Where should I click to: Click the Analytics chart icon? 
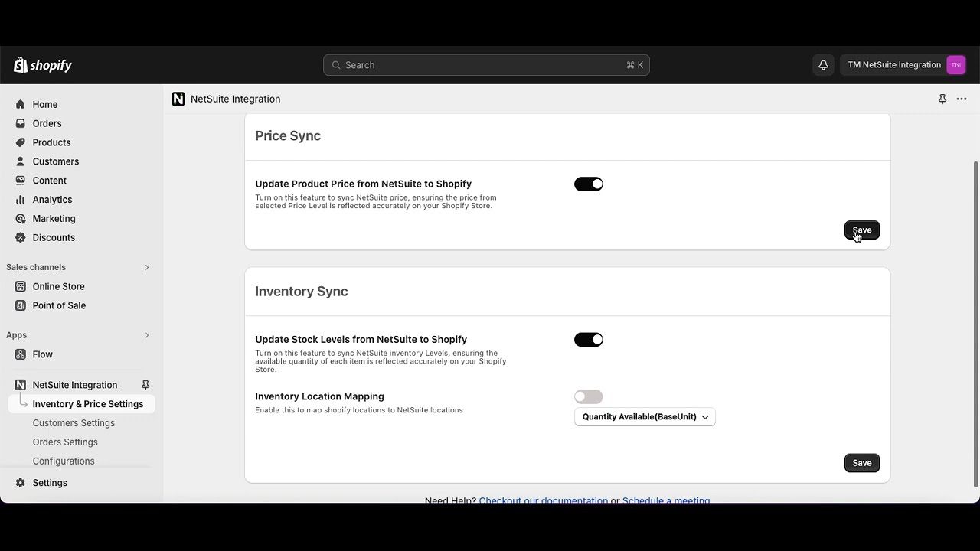tap(21, 200)
